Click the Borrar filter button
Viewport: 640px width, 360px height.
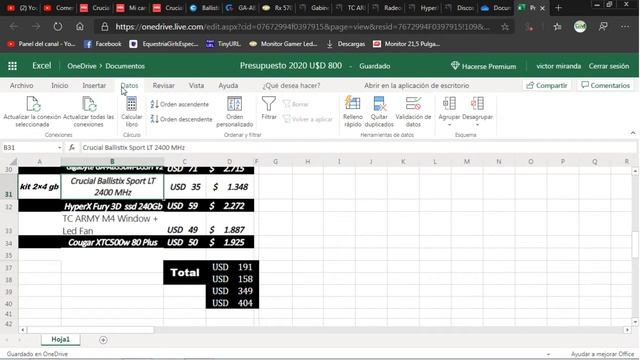point(296,104)
